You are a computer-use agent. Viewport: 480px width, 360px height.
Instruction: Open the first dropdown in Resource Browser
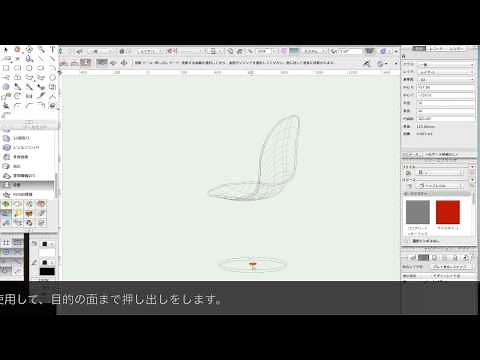point(440,173)
